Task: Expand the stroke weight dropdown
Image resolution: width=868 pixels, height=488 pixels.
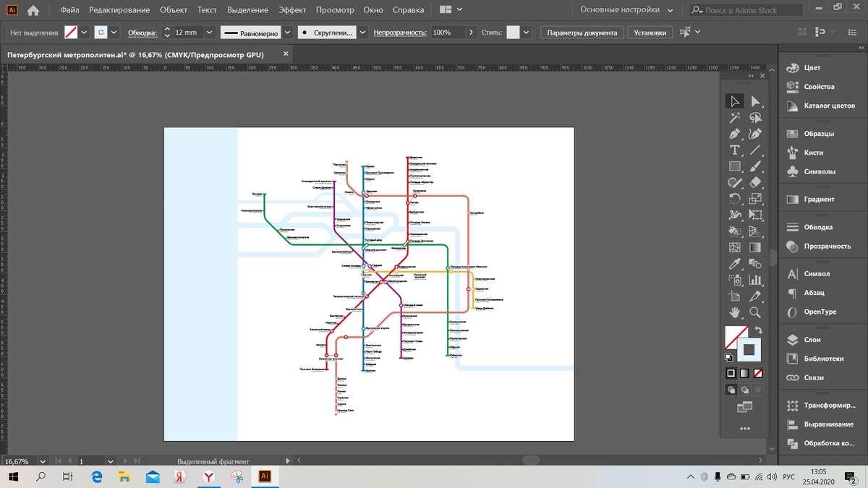Action: (x=209, y=33)
